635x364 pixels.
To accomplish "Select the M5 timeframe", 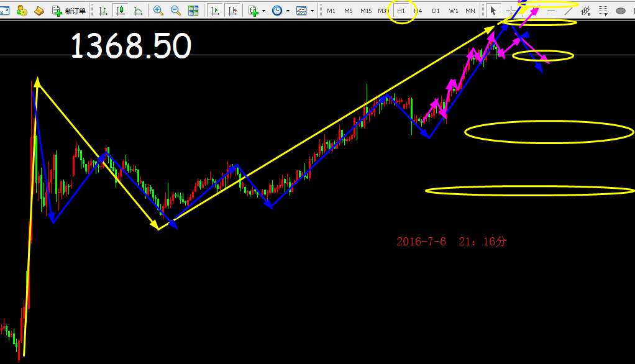I will pyautogui.click(x=349, y=11).
